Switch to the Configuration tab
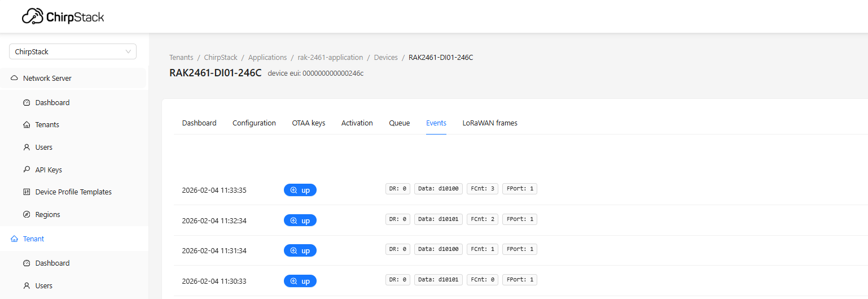Screen dimensions: 868x299 254,123
